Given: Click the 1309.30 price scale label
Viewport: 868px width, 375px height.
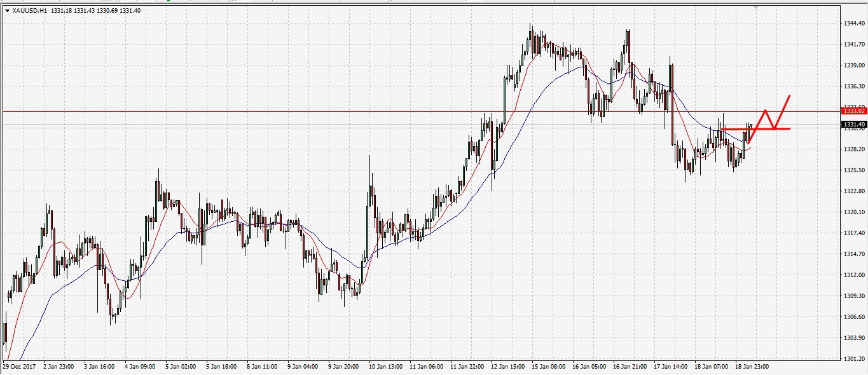Looking at the screenshot, I should click(x=853, y=296).
